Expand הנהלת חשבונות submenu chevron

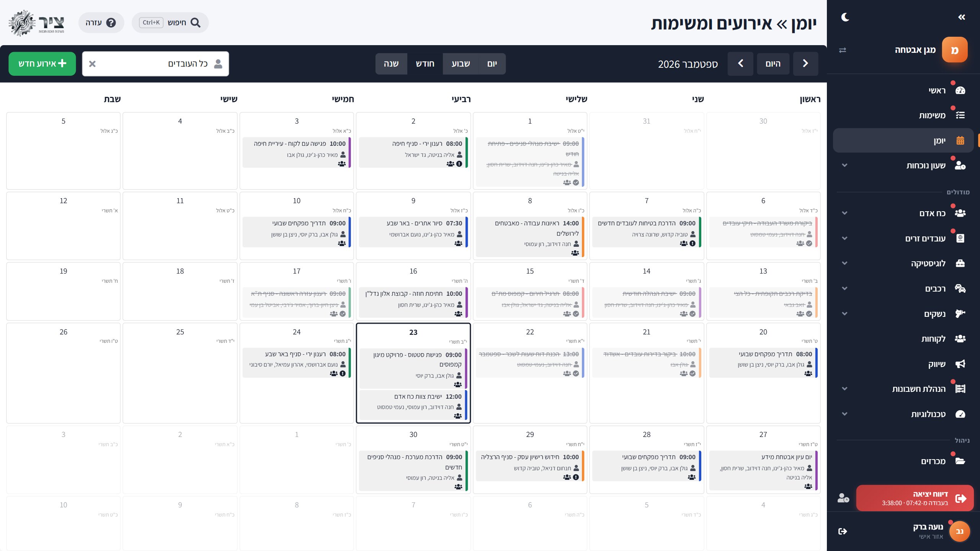pos(845,389)
